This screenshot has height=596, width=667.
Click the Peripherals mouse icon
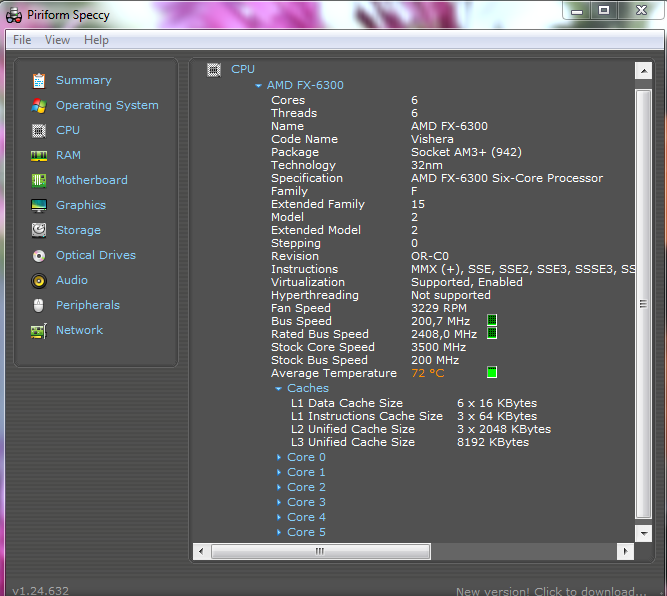click(x=39, y=305)
